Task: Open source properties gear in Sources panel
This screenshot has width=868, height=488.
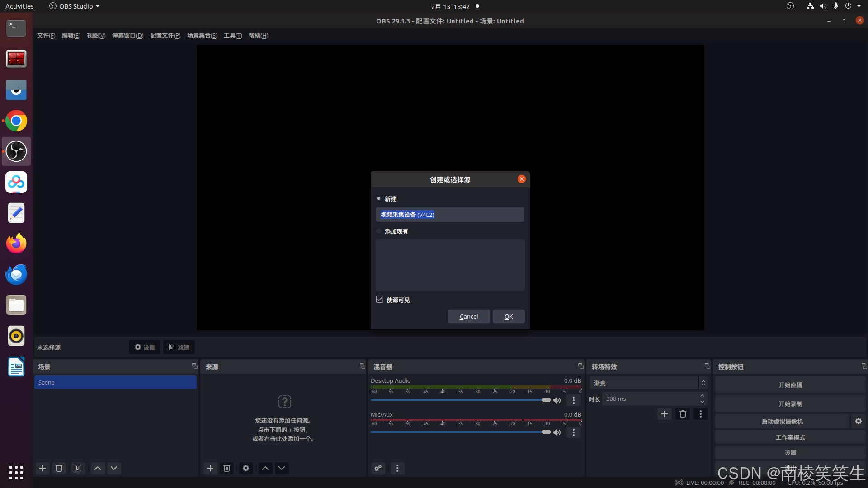Action: coord(246,468)
